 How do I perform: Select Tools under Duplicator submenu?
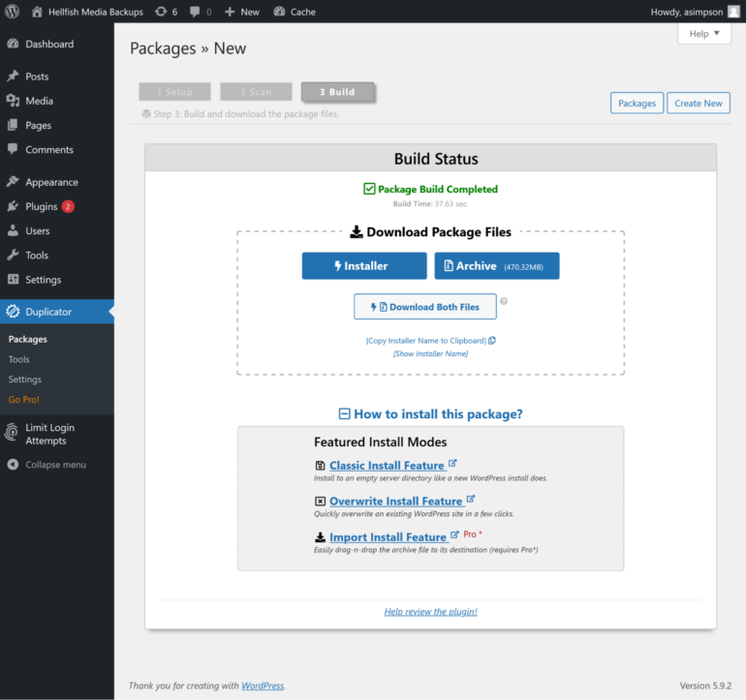(x=19, y=359)
